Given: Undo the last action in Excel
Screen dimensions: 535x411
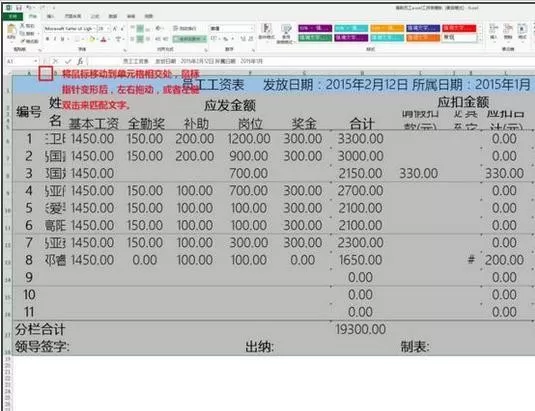Looking at the screenshot, I should (x=29, y=8).
